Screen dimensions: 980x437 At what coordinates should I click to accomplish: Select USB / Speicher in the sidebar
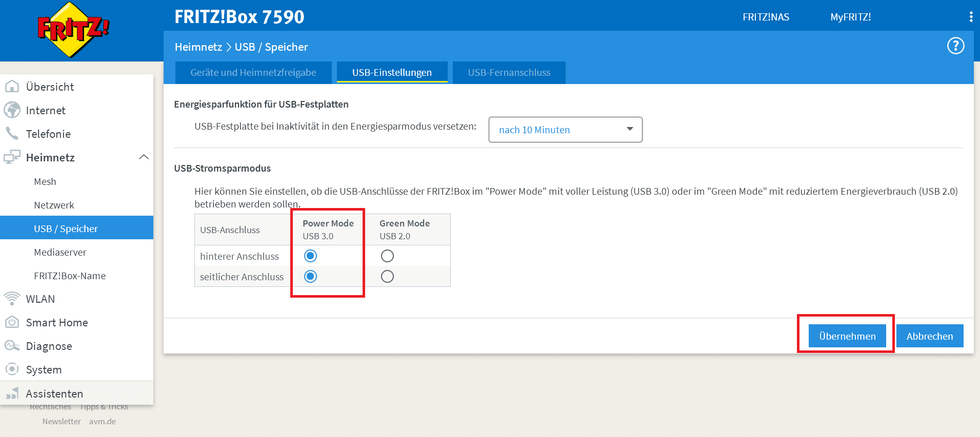coord(77,228)
